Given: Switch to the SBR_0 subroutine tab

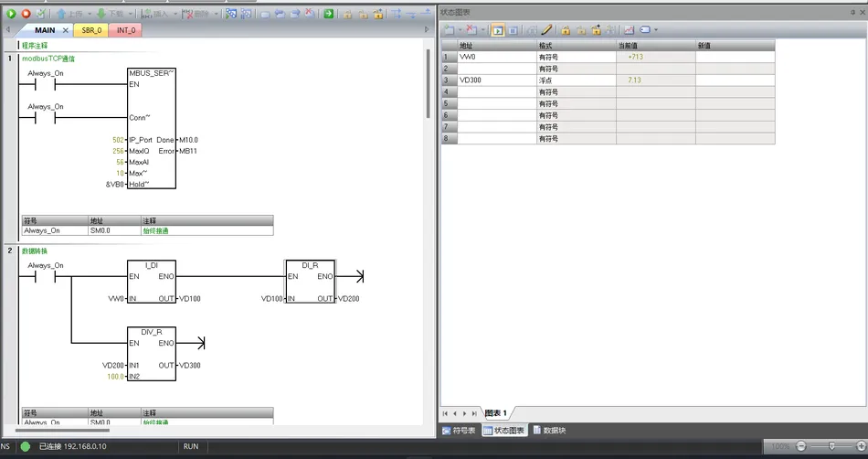Looking at the screenshot, I should [x=91, y=30].
